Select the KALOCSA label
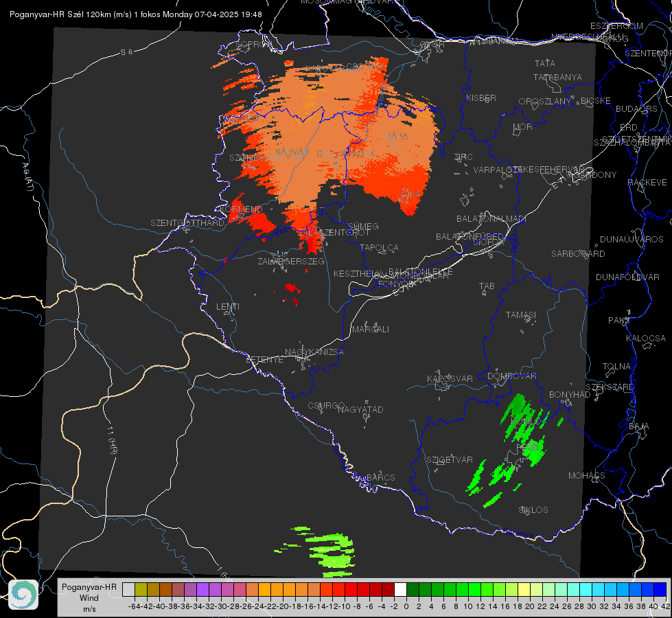Screen dimensions: 672x618 [646, 339]
